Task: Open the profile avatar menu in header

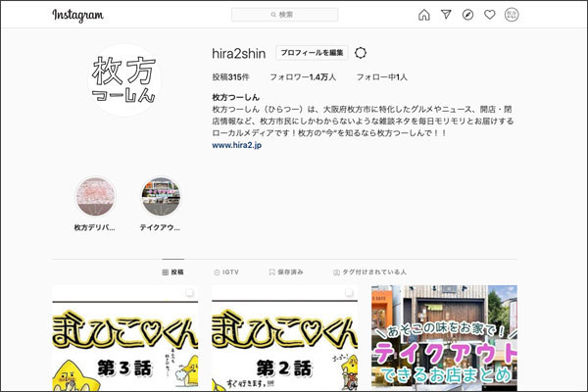Action: [x=512, y=15]
